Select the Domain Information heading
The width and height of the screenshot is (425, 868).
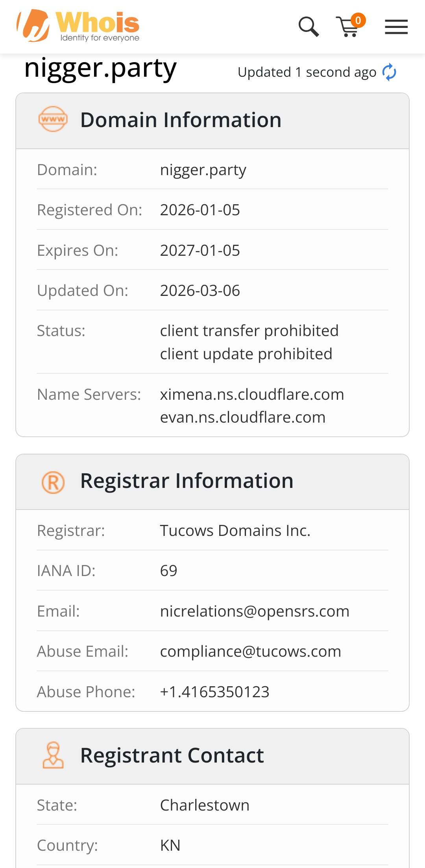[181, 120]
